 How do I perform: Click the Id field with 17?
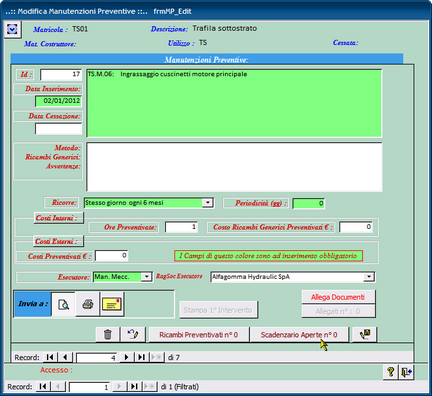tap(61, 74)
